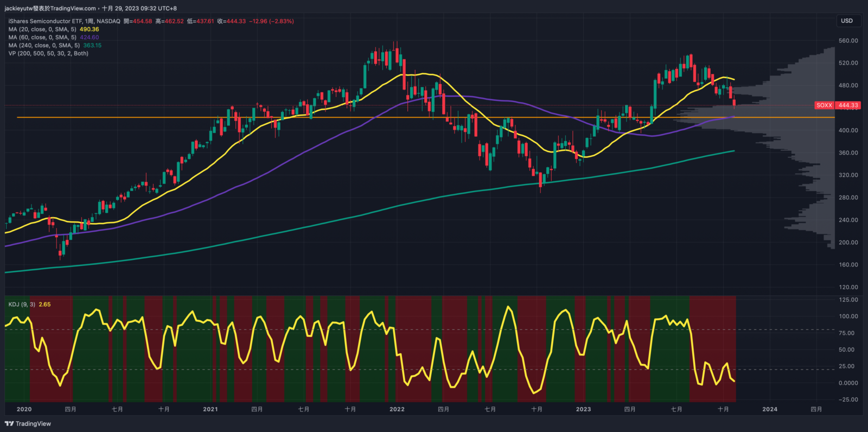Click the TradingView logo in bottom-left corner
Image resolution: width=868 pixels, height=432 pixels.
(x=28, y=424)
